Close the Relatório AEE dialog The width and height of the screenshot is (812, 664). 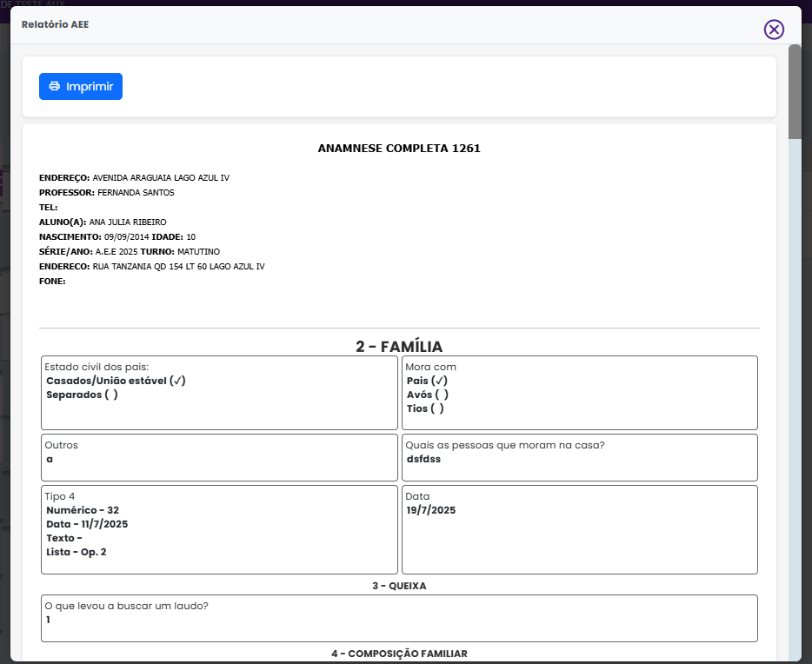point(774,30)
